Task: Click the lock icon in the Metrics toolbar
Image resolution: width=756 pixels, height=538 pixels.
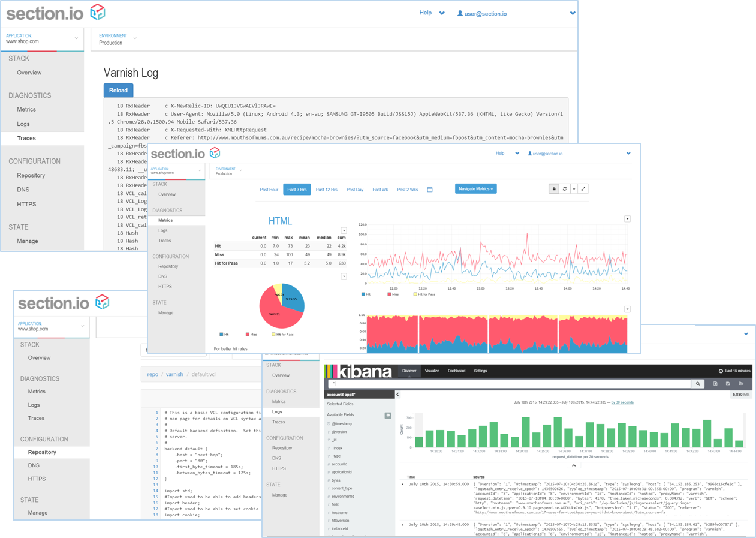Action: [x=554, y=189]
